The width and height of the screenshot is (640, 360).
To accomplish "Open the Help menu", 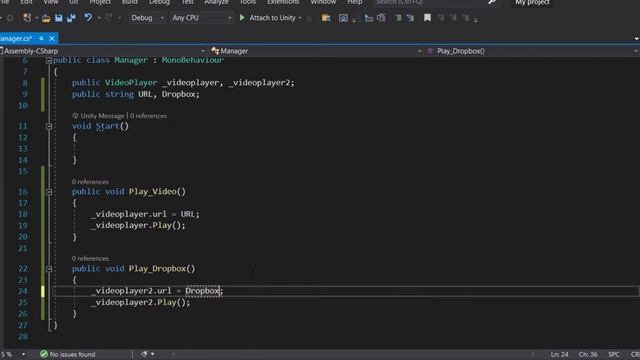I will coord(355,2).
